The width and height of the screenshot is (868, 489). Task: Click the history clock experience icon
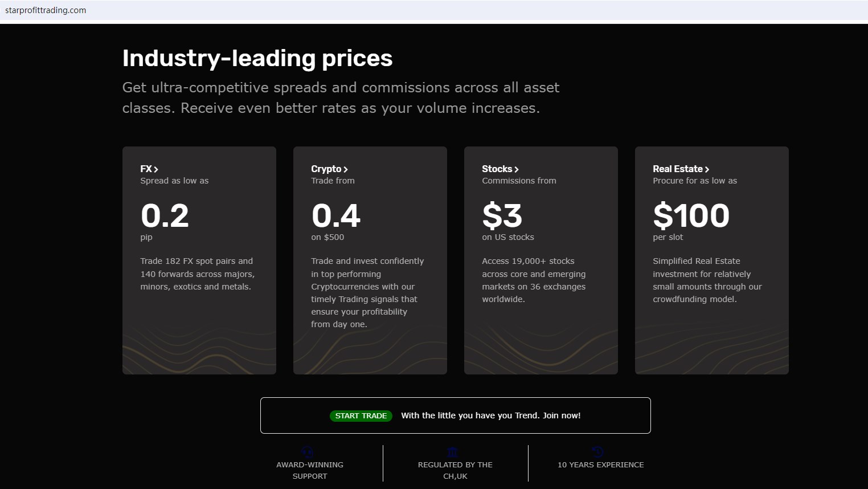[x=598, y=452]
